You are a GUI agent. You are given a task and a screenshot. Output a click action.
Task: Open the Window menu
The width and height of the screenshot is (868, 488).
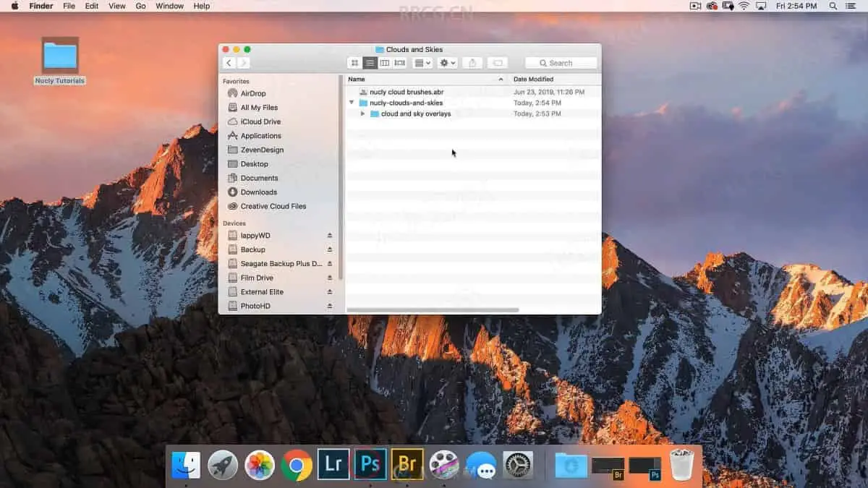pyautogui.click(x=169, y=6)
